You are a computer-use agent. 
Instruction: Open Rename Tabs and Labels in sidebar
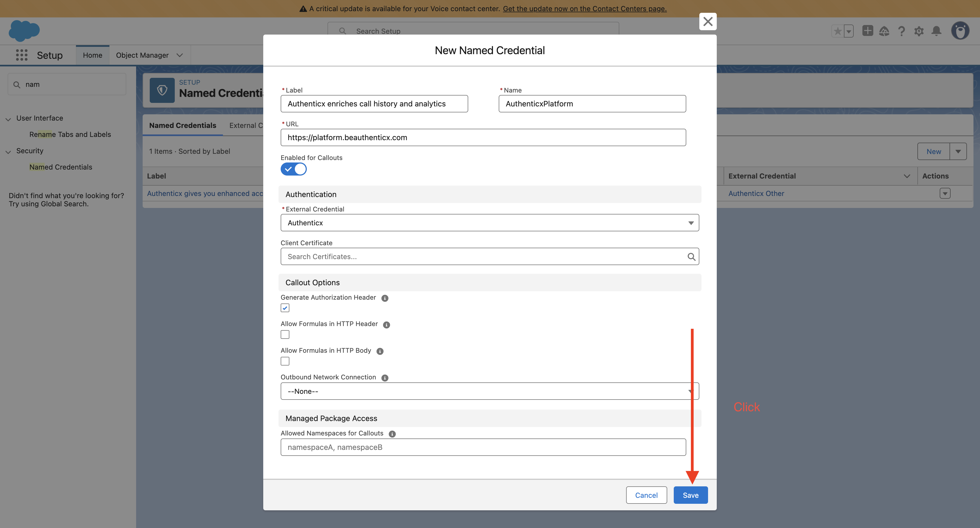[70, 134]
